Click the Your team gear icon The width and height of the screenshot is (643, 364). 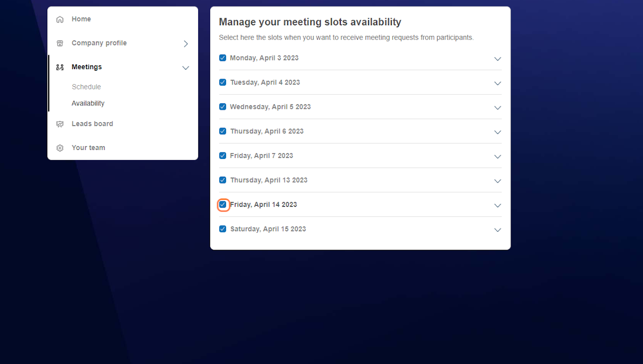59,148
